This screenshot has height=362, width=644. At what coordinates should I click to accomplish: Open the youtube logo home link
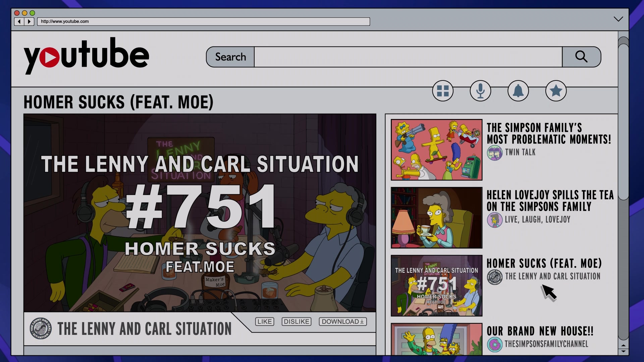[86, 56]
